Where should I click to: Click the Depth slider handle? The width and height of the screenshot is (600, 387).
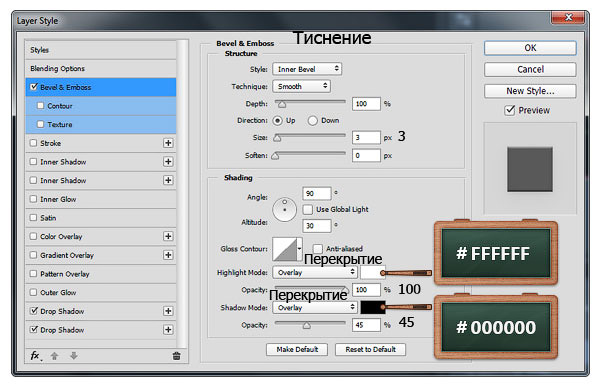282,104
